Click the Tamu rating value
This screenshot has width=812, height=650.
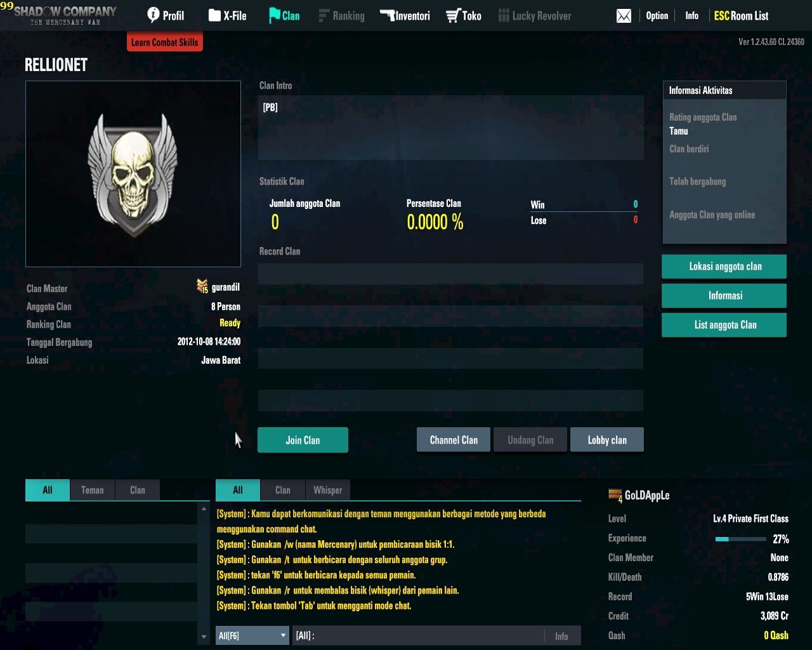click(x=679, y=131)
